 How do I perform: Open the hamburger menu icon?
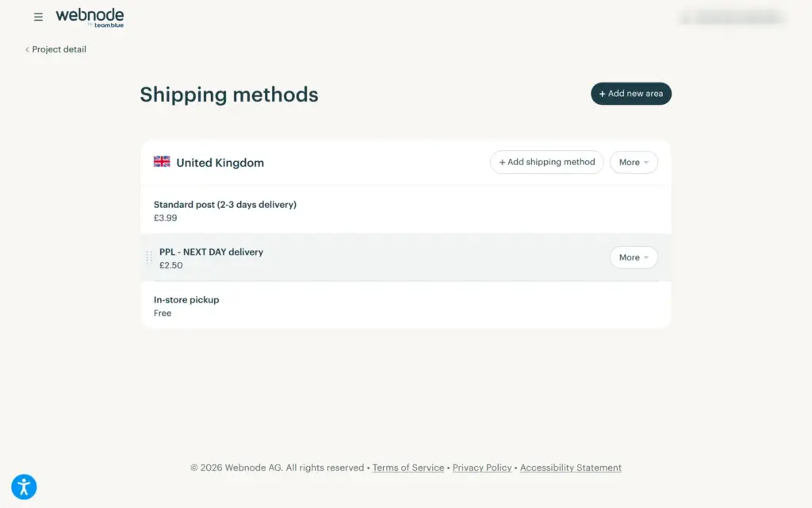click(x=38, y=17)
